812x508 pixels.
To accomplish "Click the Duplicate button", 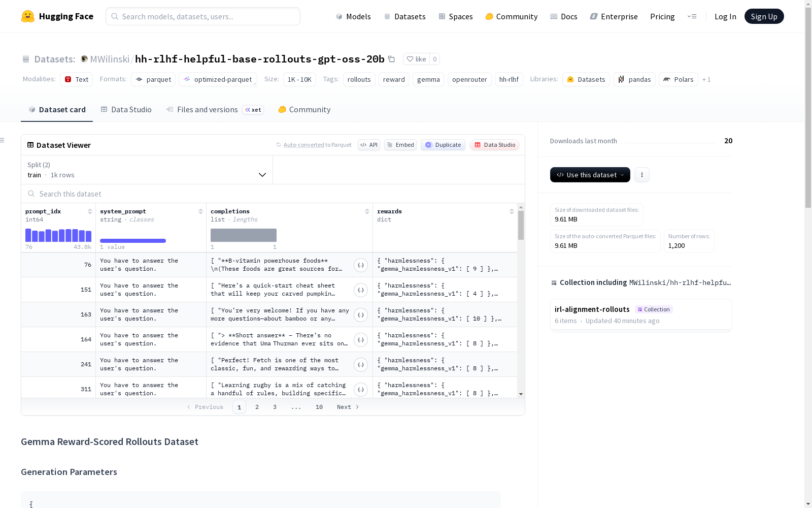I will pyautogui.click(x=443, y=145).
